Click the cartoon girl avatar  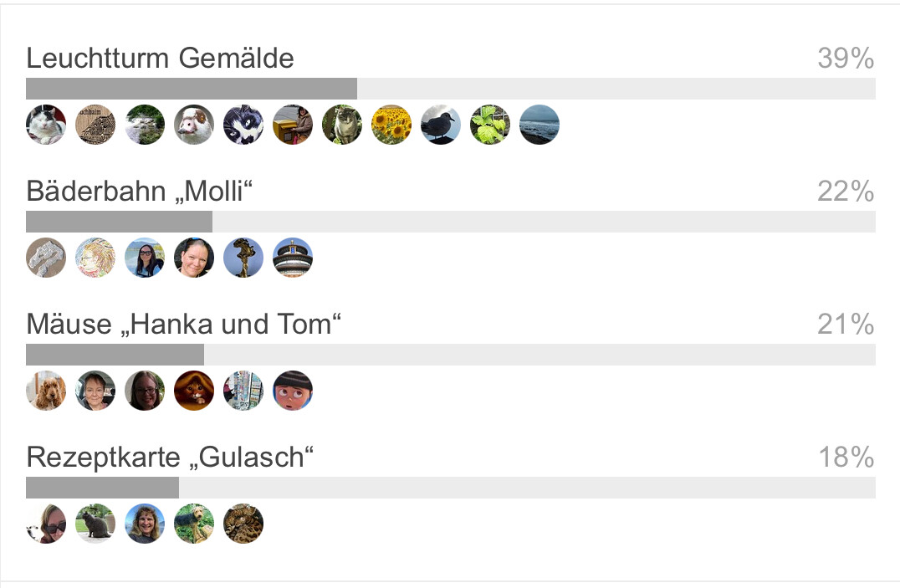293,391
